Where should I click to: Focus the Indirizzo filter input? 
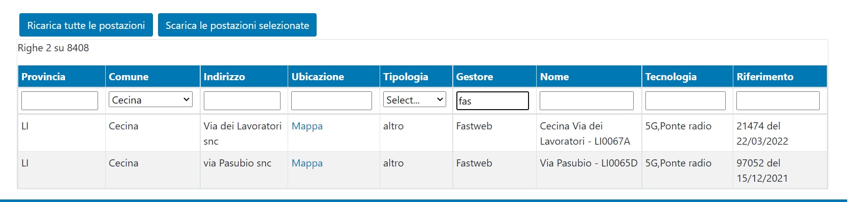pos(242,100)
